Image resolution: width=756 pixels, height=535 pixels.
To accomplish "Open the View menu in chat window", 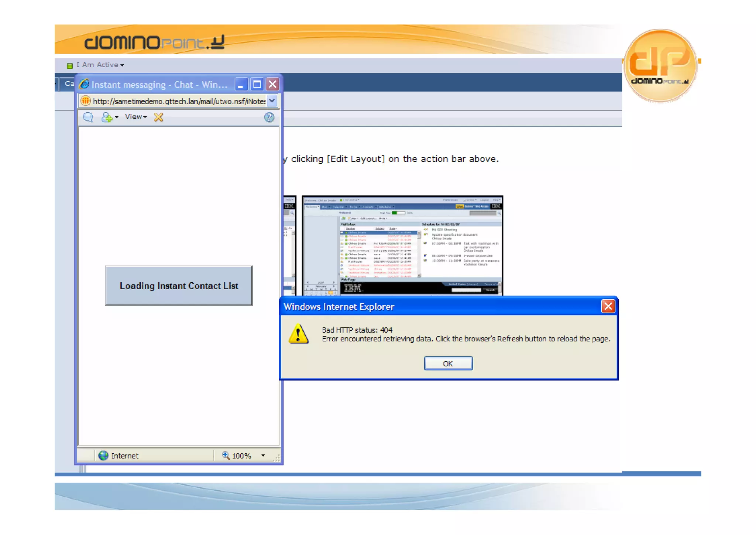I will pyautogui.click(x=135, y=117).
